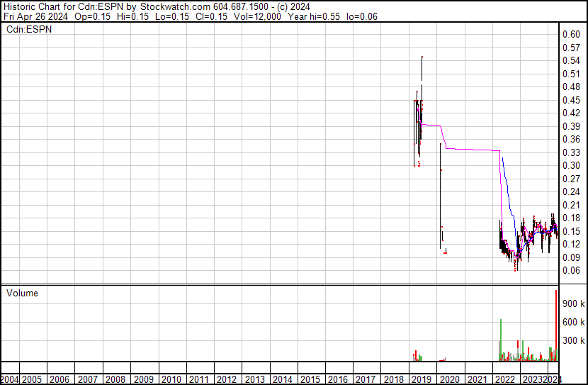588x385 pixels.
Task: Click the 2016 year label on time axis
Action: point(338,379)
